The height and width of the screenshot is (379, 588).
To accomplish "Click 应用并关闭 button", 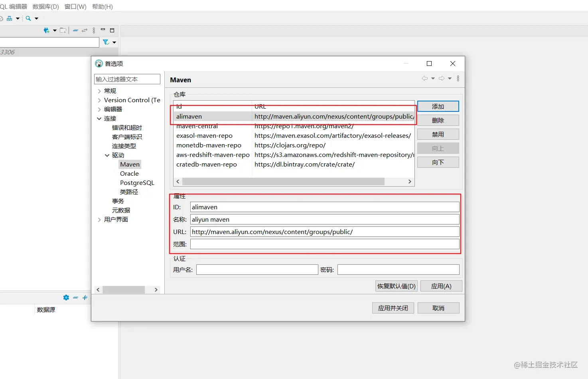I will pos(393,308).
